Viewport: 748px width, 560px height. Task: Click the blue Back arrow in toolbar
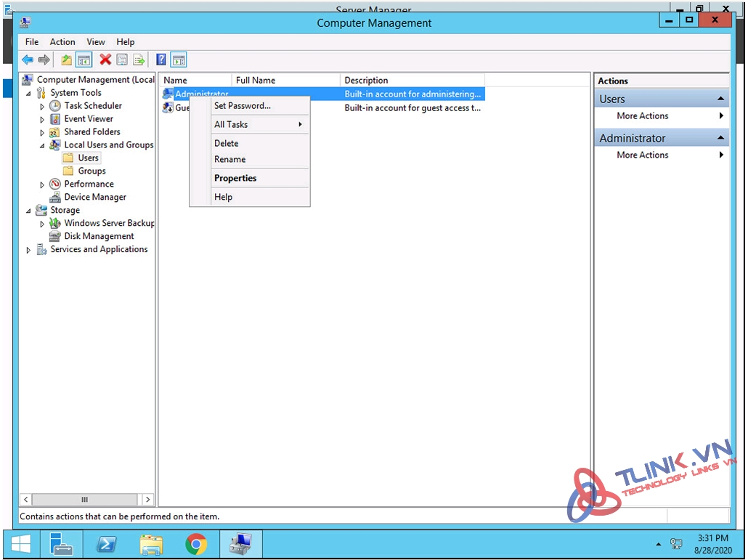tap(28, 60)
